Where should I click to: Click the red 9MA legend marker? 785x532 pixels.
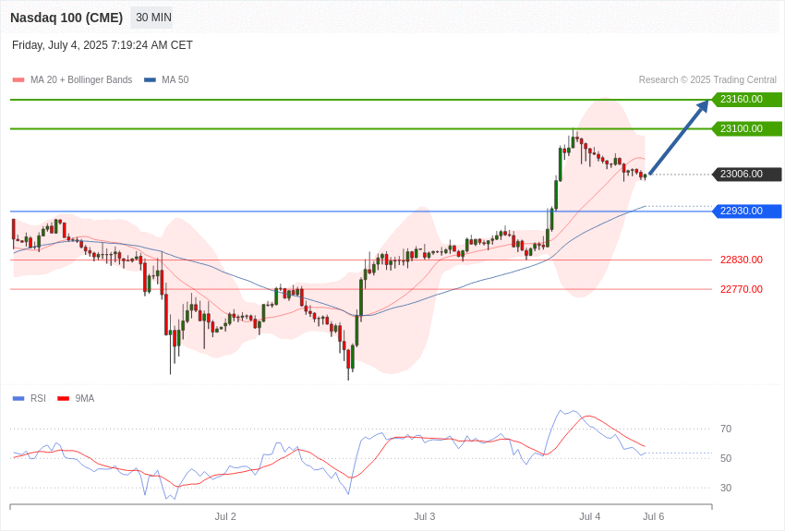pos(63,399)
